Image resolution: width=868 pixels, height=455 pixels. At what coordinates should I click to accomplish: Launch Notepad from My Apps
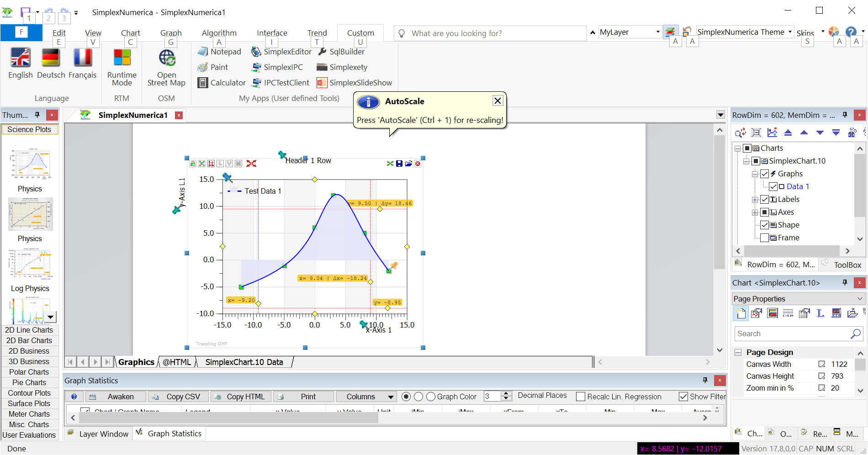coord(219,52)
